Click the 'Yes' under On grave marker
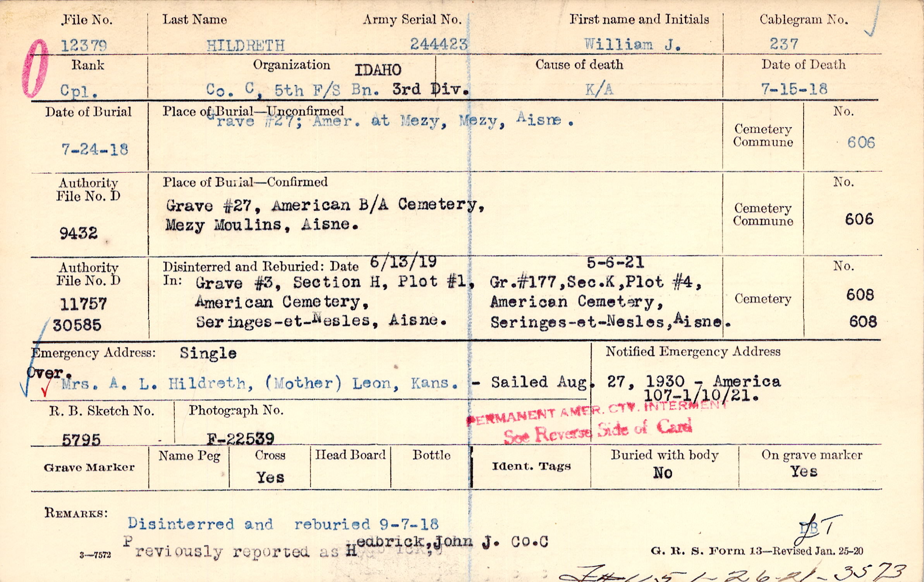924x582 pixels. pyautogui.click(x=804, y=472)
